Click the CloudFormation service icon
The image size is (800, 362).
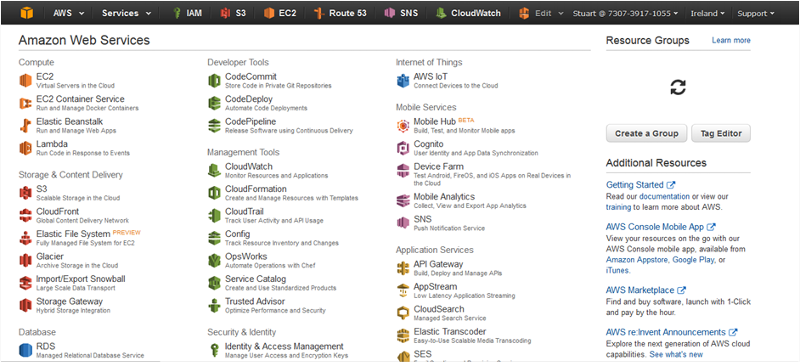214,193
